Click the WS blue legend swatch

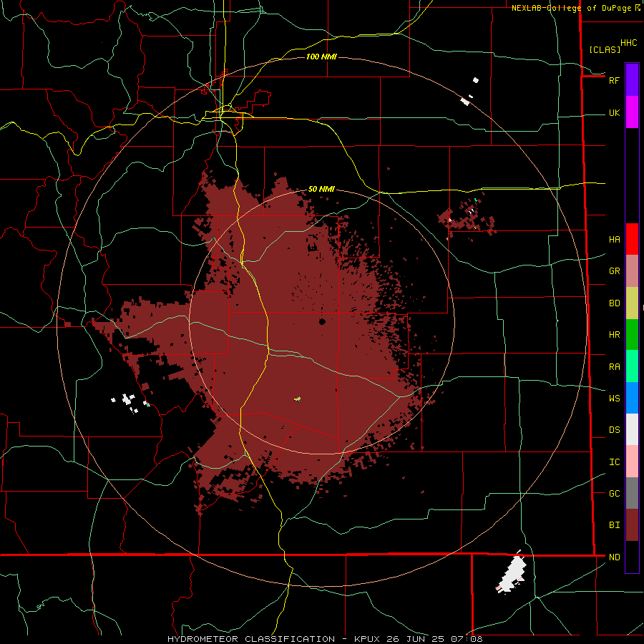(x=632, y=398)
